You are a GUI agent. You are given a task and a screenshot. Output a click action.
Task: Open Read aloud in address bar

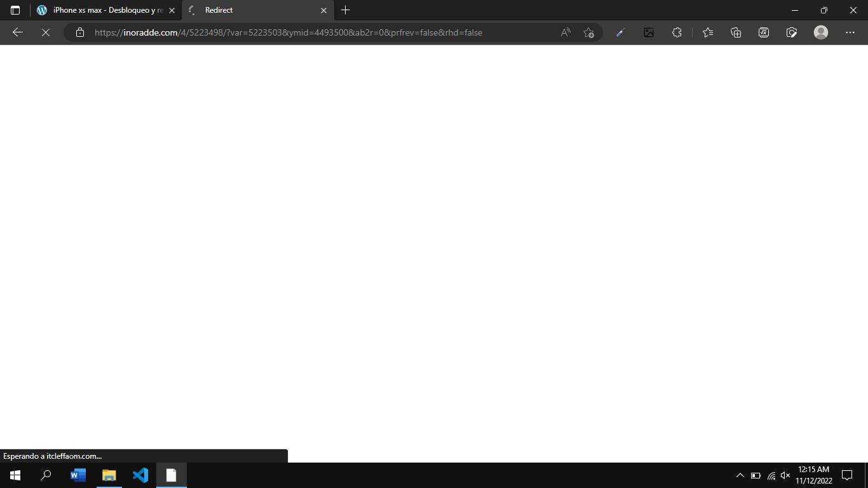[x=565, y=32]
